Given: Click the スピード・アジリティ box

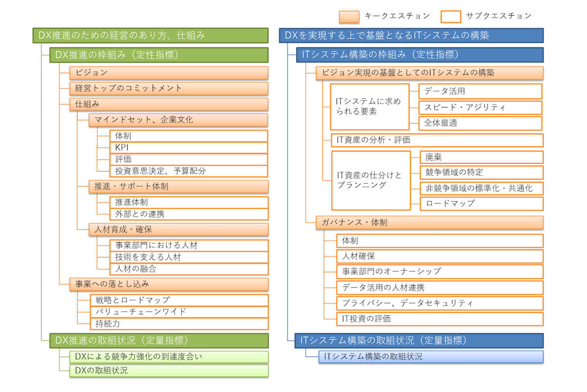Looking at the screenshot, I should click(481, 108).
